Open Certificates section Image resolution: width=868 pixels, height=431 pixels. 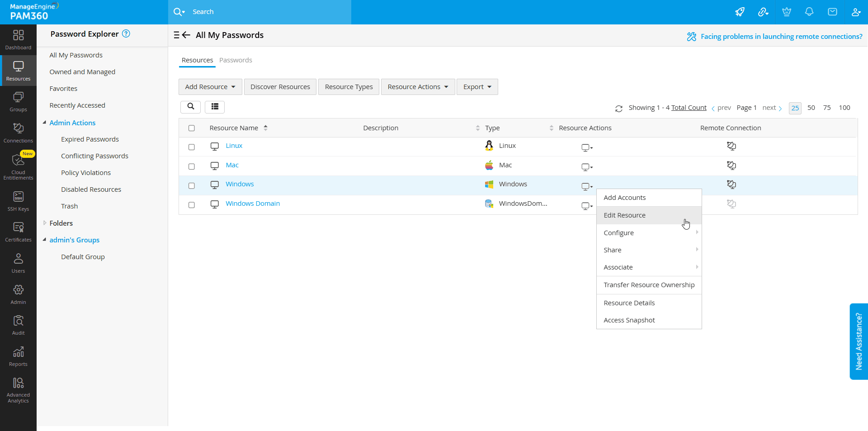click(18, 232)
